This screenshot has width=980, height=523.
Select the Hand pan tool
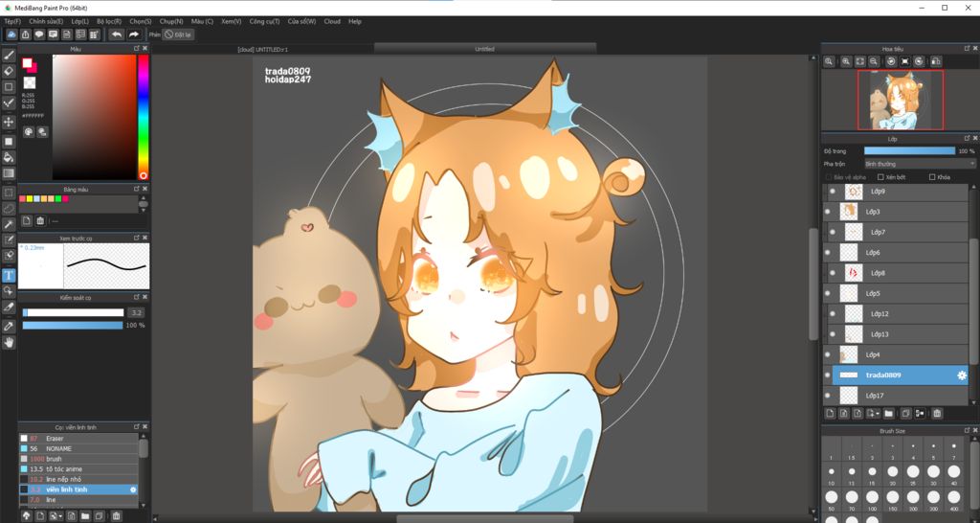[x=9, y=342]
